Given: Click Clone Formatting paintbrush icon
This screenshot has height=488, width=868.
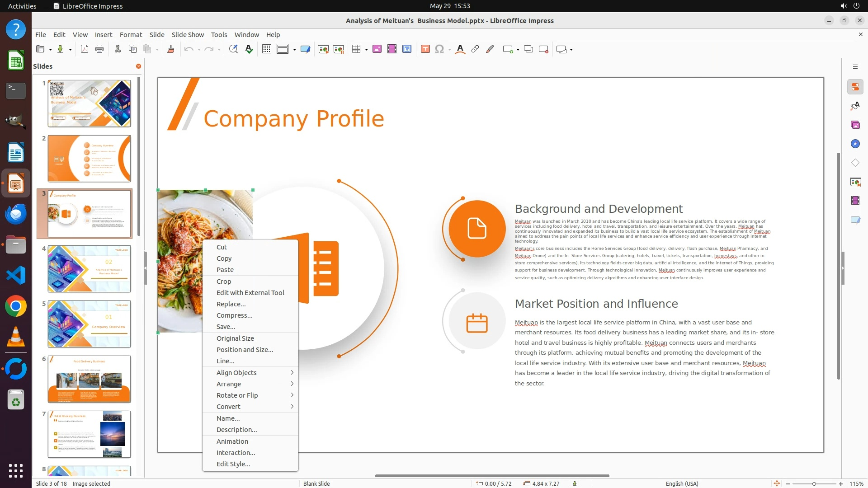Looking at the screenshot, I should tap(171, 49).
